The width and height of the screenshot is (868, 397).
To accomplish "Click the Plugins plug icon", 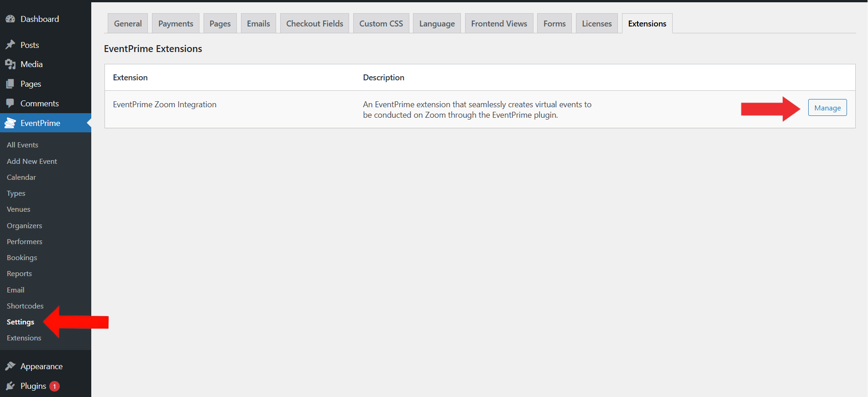I will tap(10, 386).
